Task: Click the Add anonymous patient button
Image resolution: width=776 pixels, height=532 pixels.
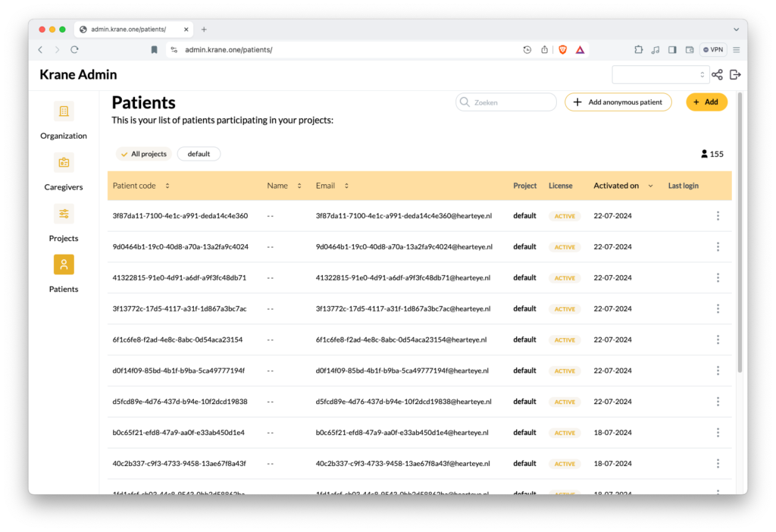Action: (618, 102)
